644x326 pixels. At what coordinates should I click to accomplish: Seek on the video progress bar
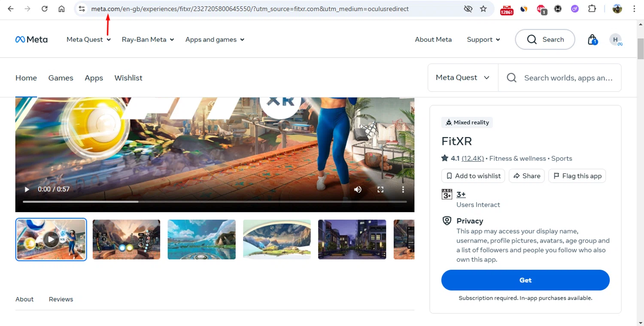click(x=215, y=201)
